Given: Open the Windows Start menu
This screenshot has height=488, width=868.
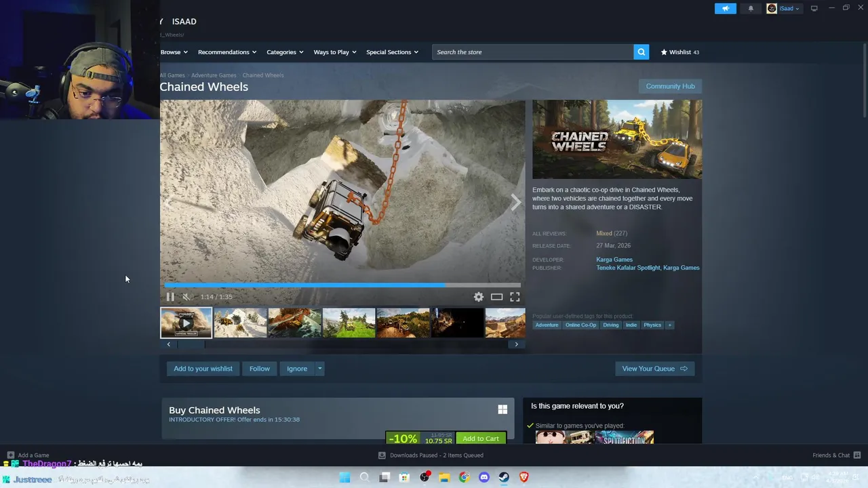Looking at the screenshot, I should click(x=344, y=477).
